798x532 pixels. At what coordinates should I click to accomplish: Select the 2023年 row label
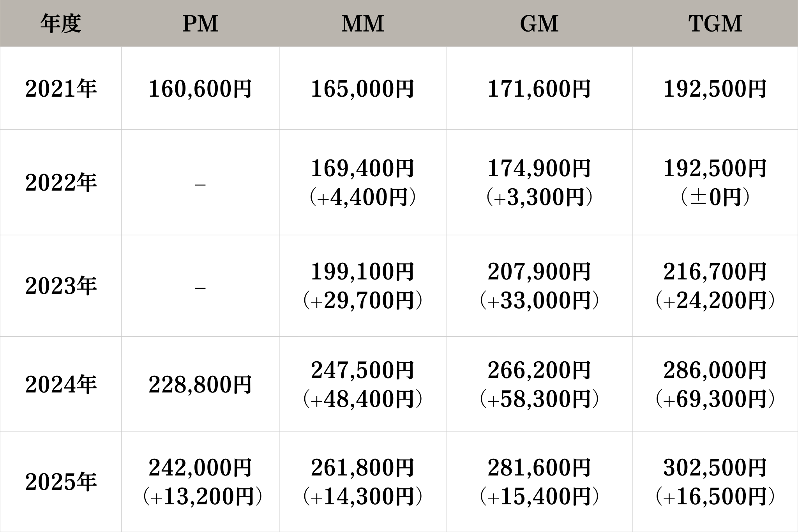point(60,286)
